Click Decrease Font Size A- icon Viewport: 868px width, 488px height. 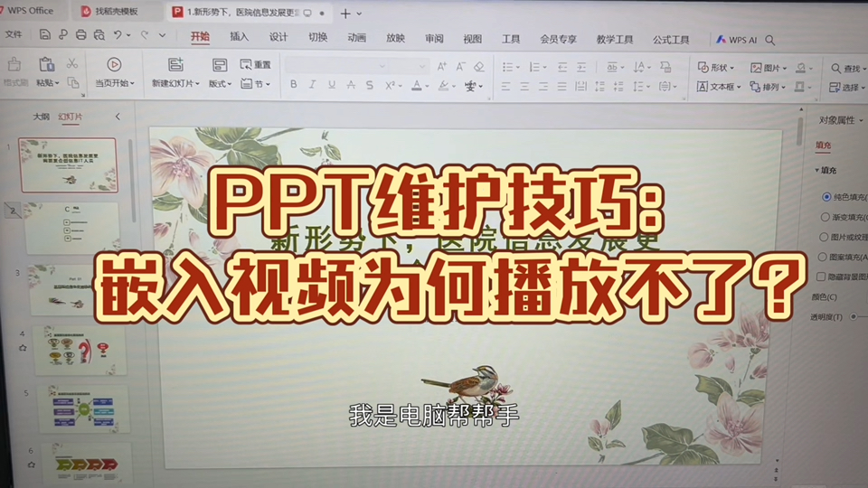[460, 66]
